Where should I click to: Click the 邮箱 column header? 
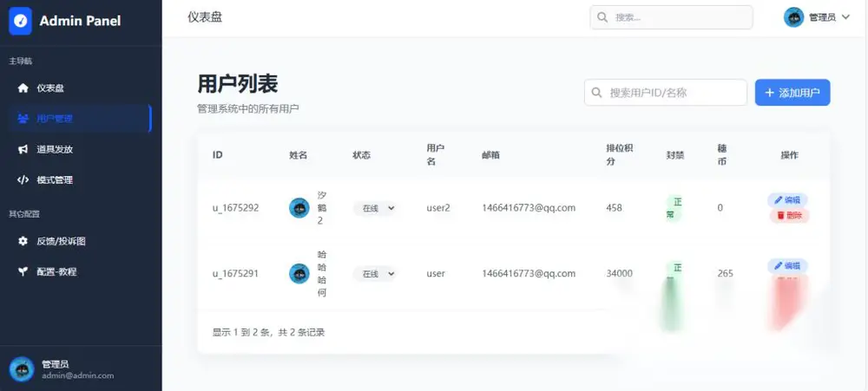click(x=491, y=155)
